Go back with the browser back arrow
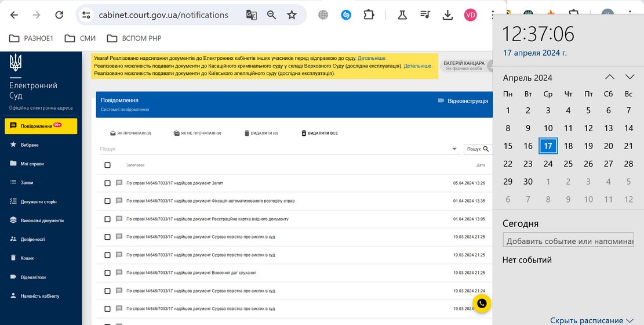Viewport: 644px width, 325px height. tap(14, 15)
